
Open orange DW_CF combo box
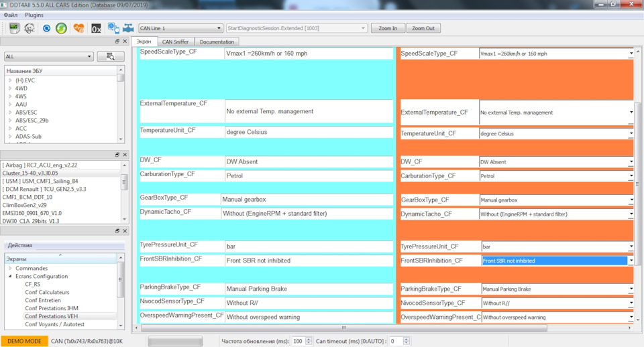point(556,162)
